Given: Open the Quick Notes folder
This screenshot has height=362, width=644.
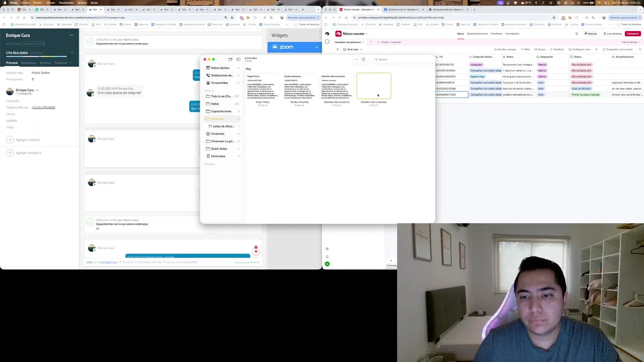Looking at the screenshot, I should click(x=221, y=149).
